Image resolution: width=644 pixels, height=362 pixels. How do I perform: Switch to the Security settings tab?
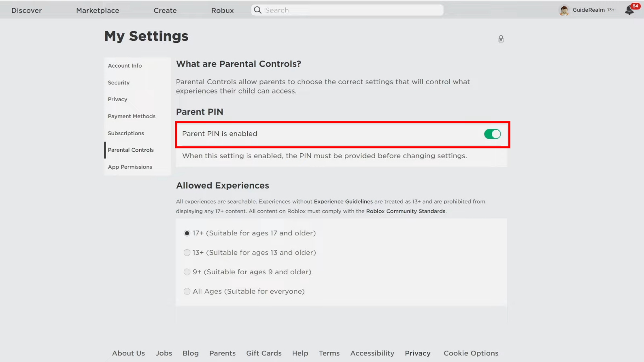click(119, 83)
